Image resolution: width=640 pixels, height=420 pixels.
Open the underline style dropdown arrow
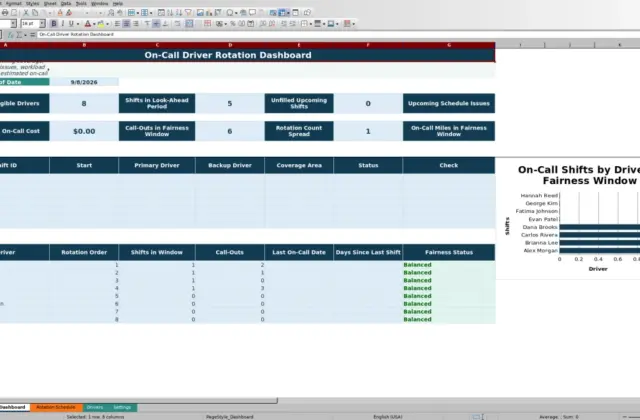[x=78, y=24]
